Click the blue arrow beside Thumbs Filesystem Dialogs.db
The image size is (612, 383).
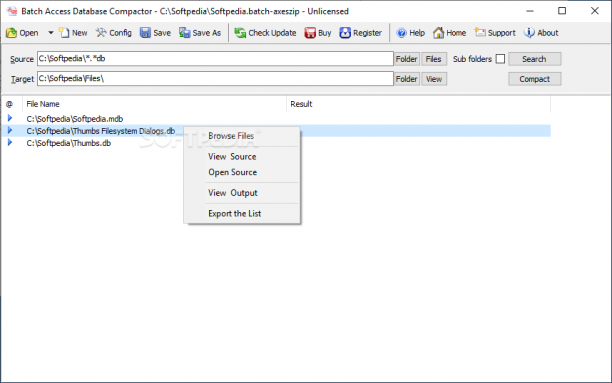tap(10, 130)
